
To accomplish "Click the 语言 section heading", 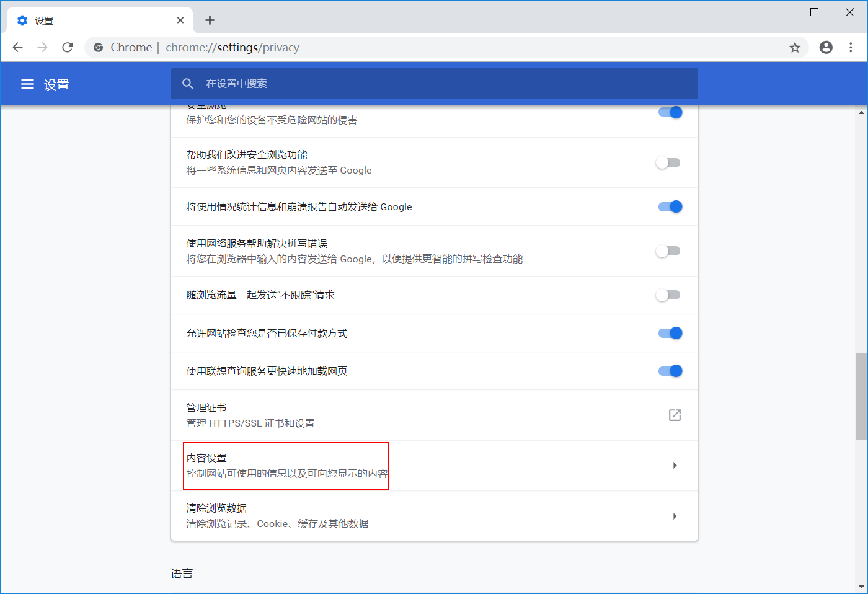I will (182, 573).
